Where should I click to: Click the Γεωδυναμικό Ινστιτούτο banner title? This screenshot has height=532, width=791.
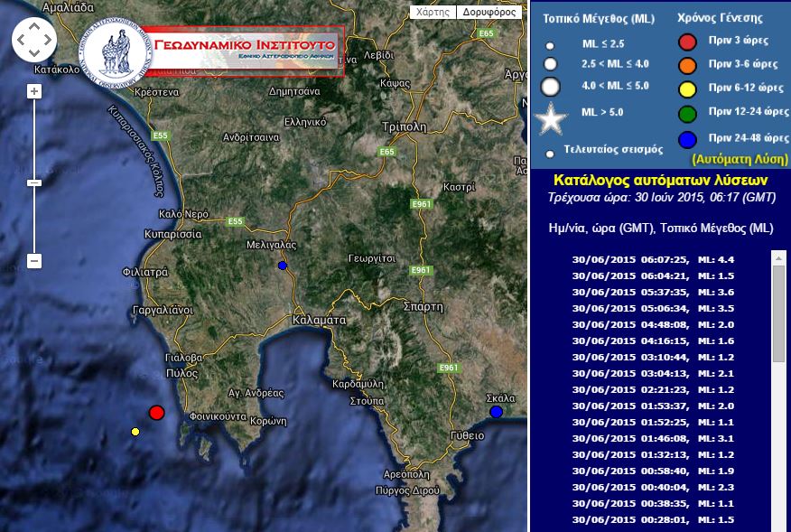(x=245, y=45)
